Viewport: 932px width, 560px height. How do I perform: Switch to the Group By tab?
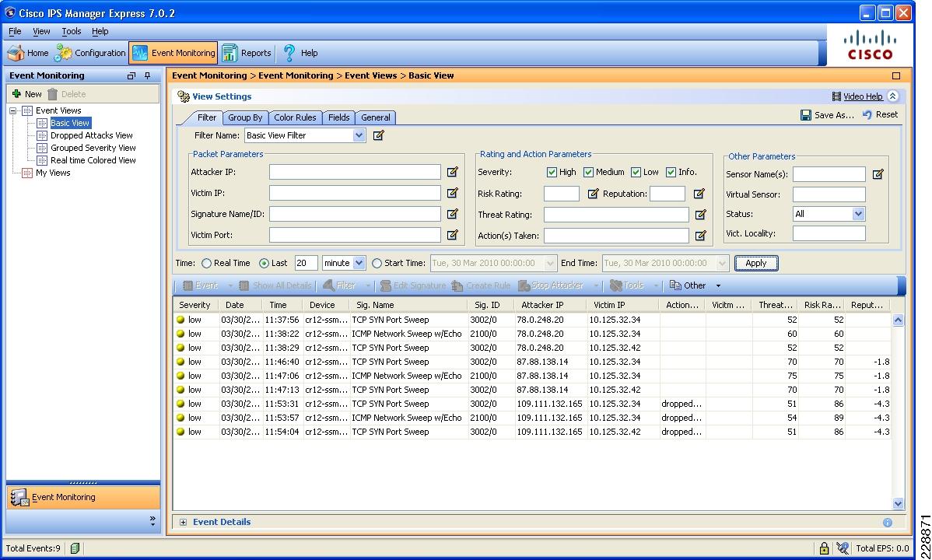[245, 117]
